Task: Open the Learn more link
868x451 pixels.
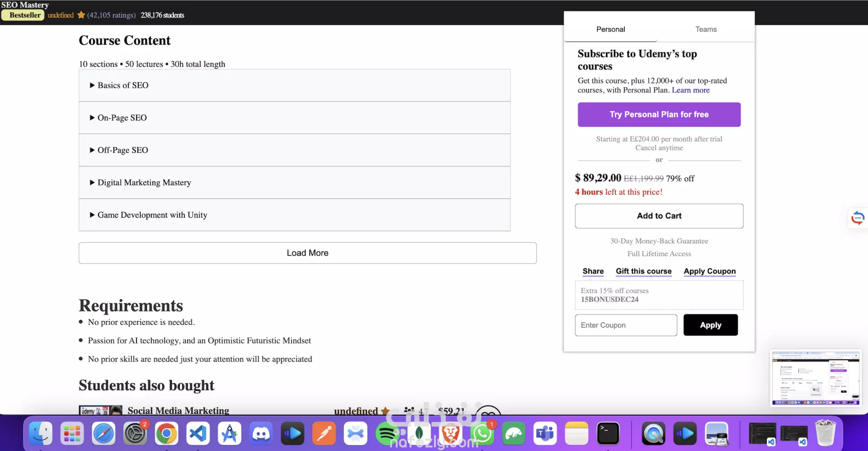Action: (690, 90)
